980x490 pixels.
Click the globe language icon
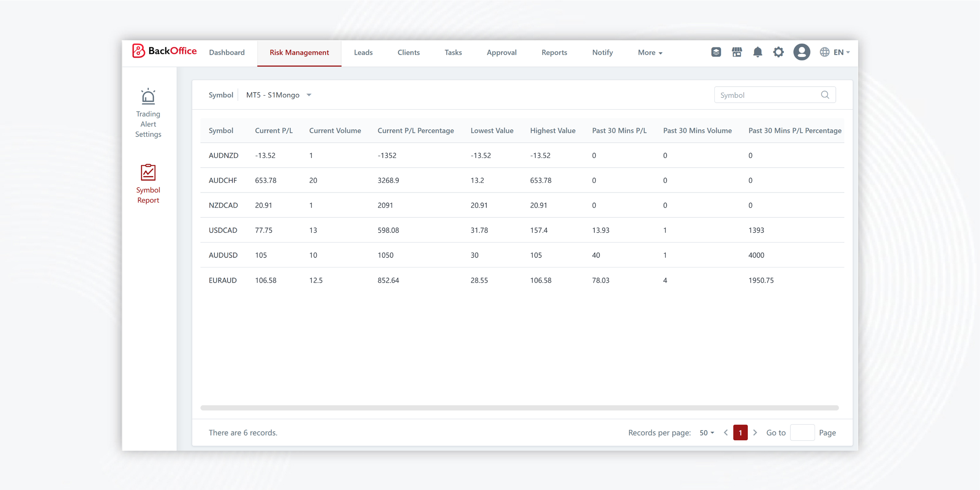point(824,52)
